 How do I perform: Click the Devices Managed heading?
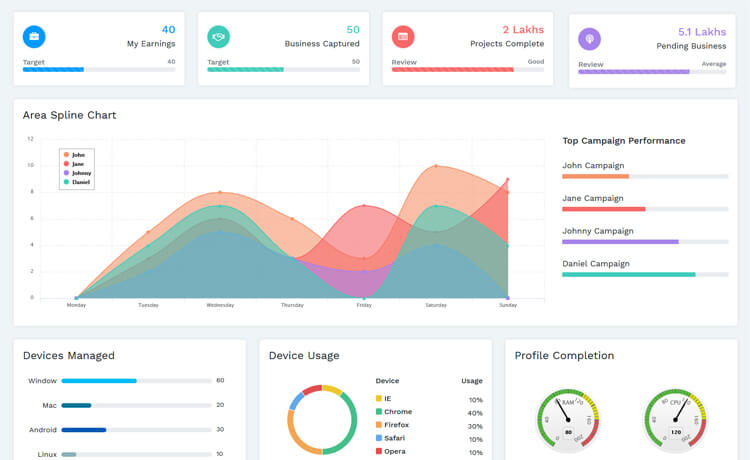click(x=69, y=356)
